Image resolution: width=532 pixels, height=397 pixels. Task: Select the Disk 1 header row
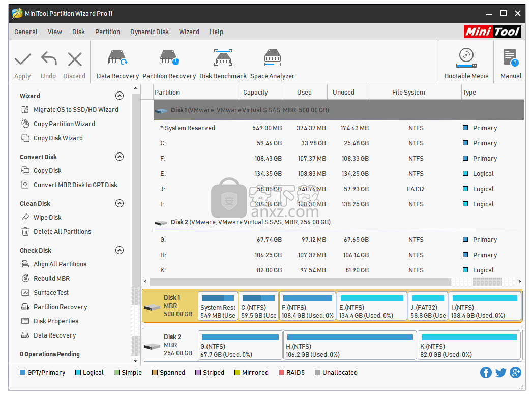coord(339,110)
